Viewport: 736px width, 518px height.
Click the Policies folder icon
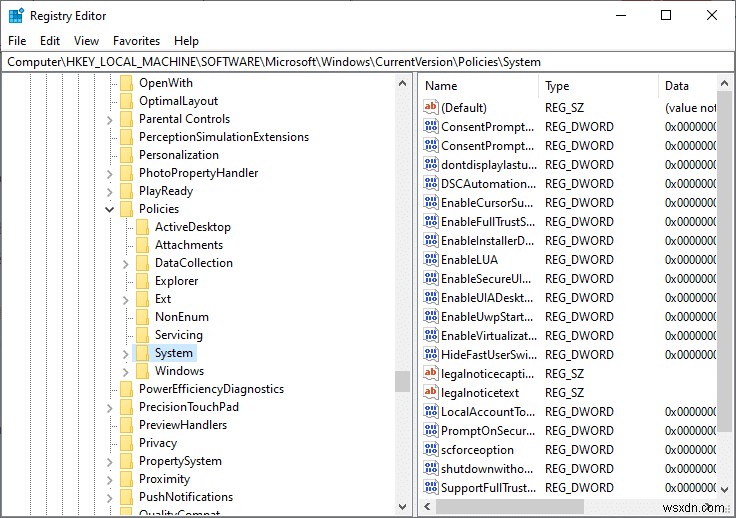pos(126,209)
